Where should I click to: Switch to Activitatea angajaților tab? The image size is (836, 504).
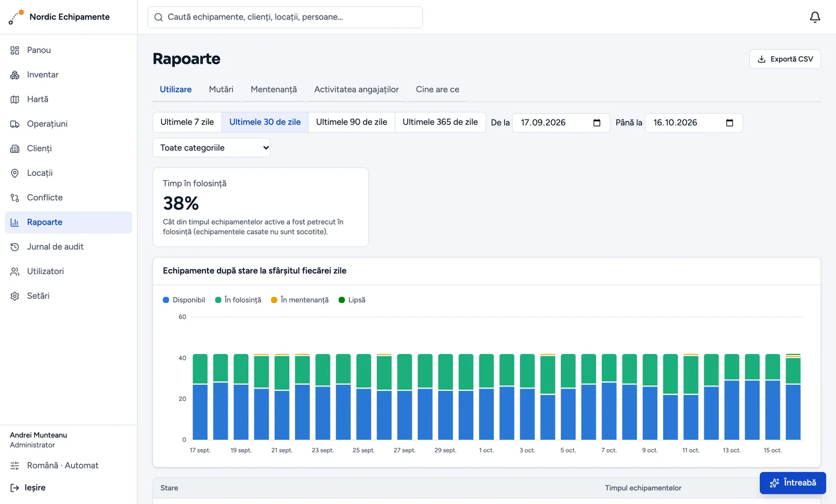pyautogui.click(x=356, y=89)
